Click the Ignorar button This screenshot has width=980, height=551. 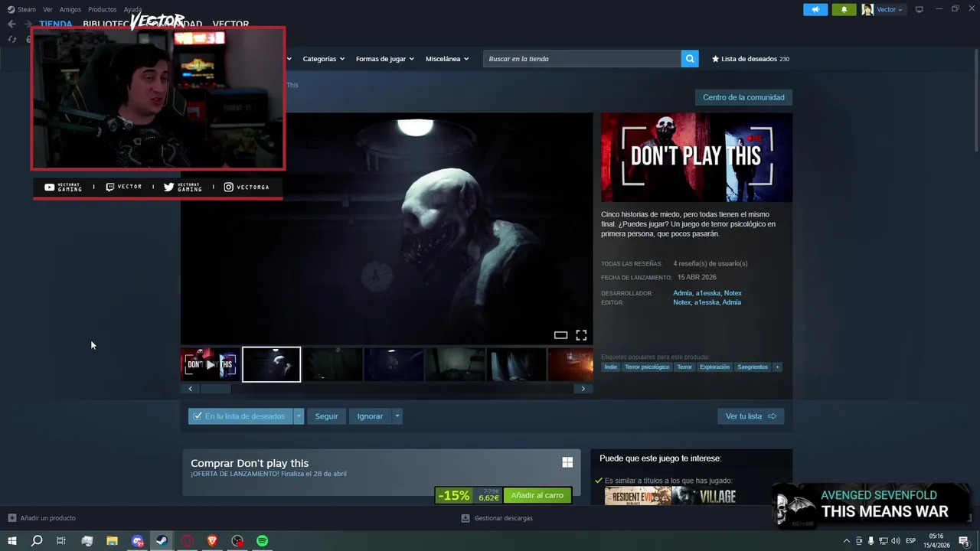click(370, 416)
